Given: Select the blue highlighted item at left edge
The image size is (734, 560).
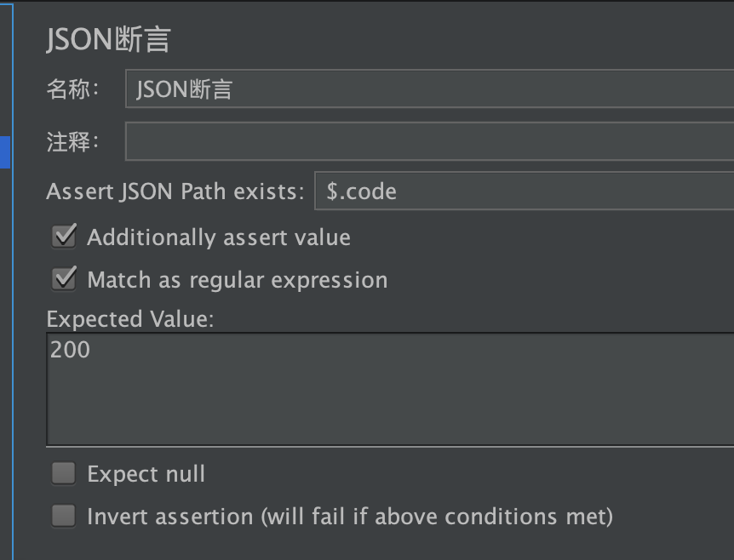Looking at the screenshot, I should (x=5, y=152).
